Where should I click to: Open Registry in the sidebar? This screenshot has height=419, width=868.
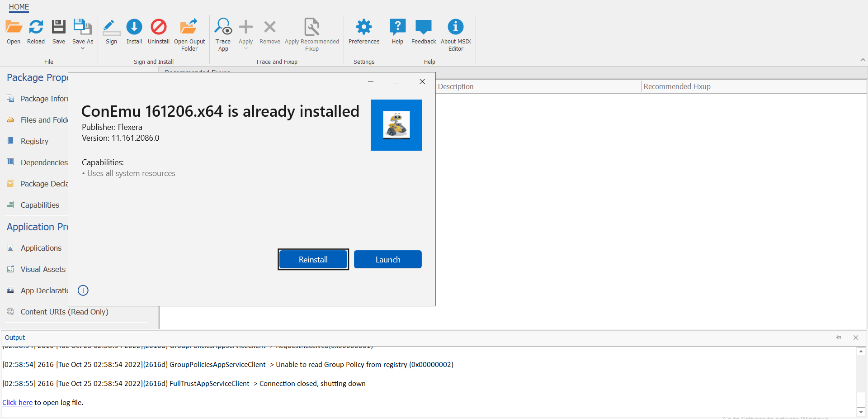coord(34,141)
